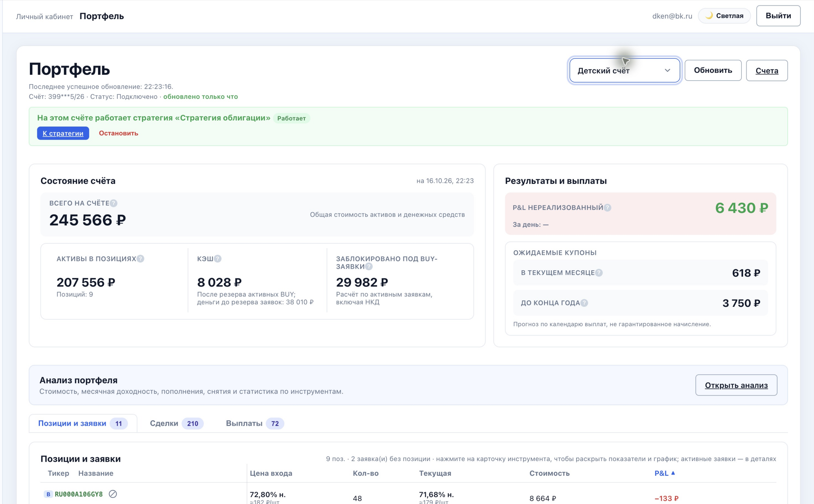This screenshot has height=504, width=814.
Task: Click the unrealized P&L value «6 430 ₽»
Action: [x=741, y=208]
